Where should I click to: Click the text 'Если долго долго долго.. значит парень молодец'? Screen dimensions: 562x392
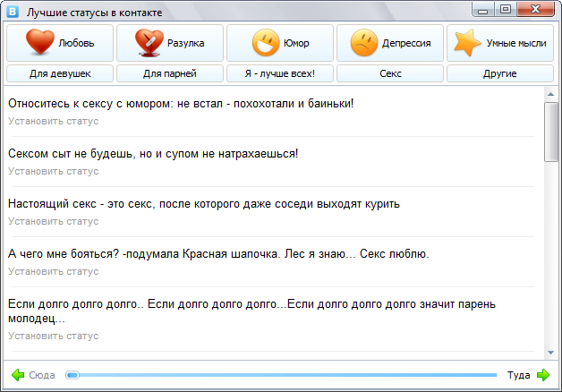tap(251, 311)
